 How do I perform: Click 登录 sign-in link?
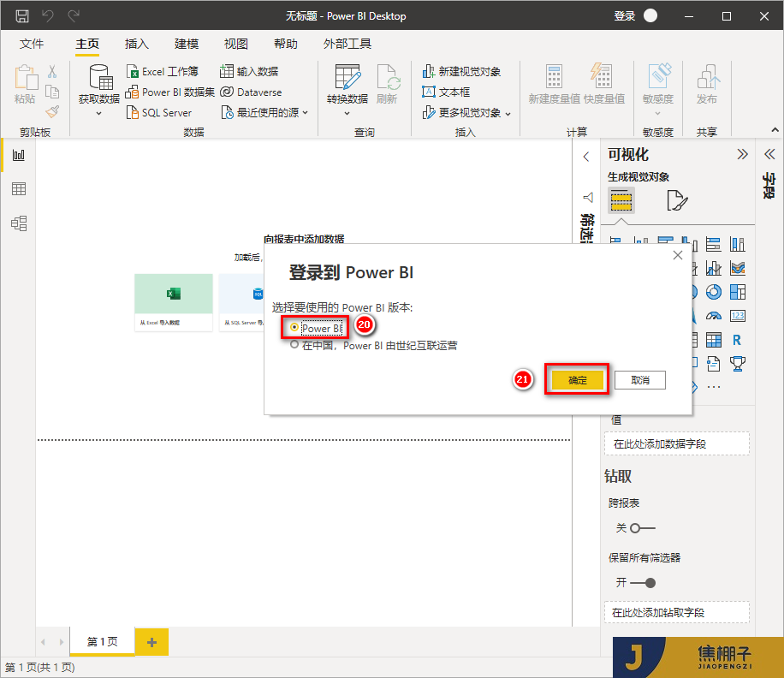pos(625,16)
